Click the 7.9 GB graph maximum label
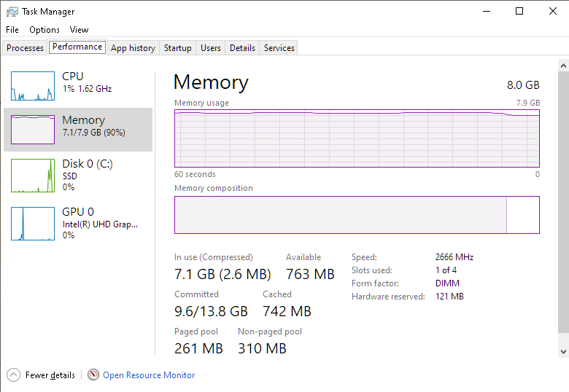The height and width of the screenshot is (392, 569). (x=528, y=103)
